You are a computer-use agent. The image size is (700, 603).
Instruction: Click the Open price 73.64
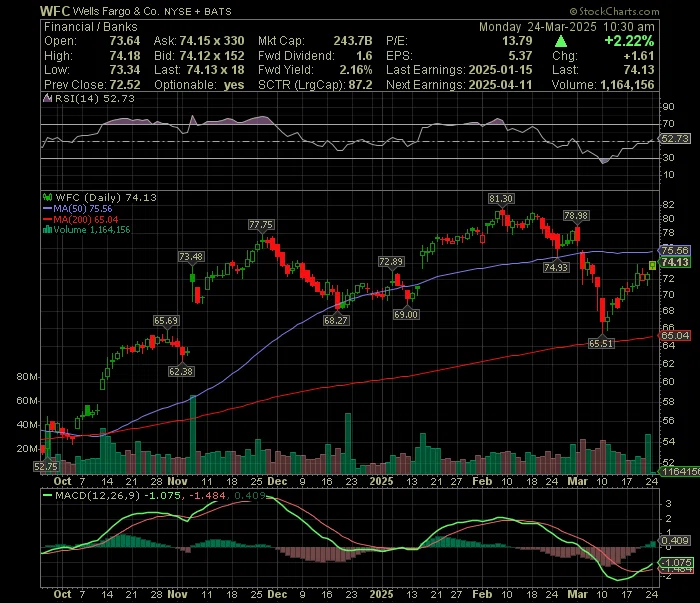[125, 41]
